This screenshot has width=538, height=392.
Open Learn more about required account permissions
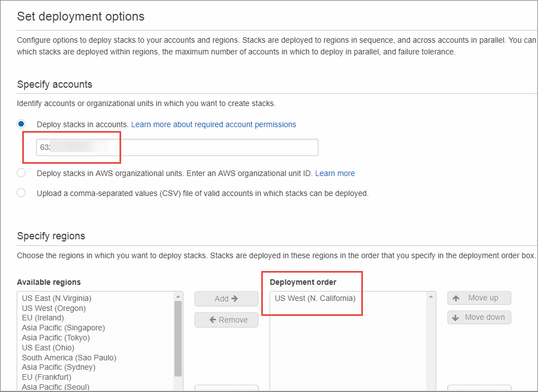coord(213,124)
